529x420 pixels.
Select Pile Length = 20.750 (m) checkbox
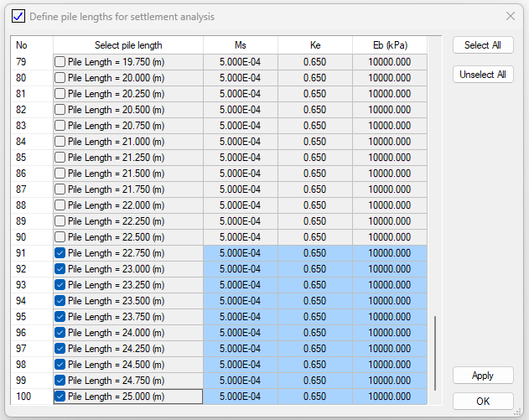(60, 126)
